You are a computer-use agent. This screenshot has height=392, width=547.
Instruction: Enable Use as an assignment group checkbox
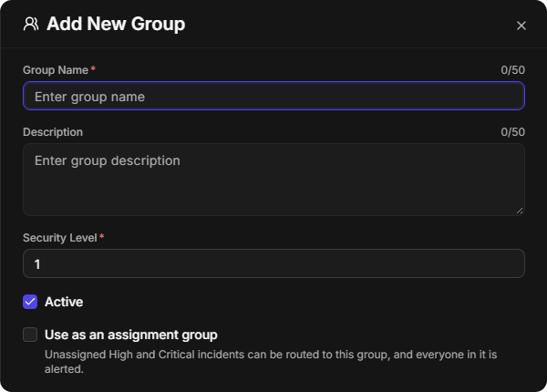[x=30, y=335]
